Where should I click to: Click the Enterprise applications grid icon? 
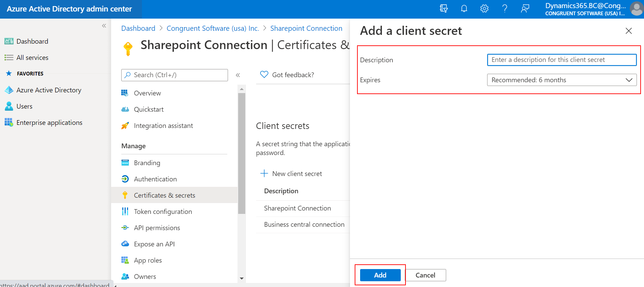click(9, 122)
